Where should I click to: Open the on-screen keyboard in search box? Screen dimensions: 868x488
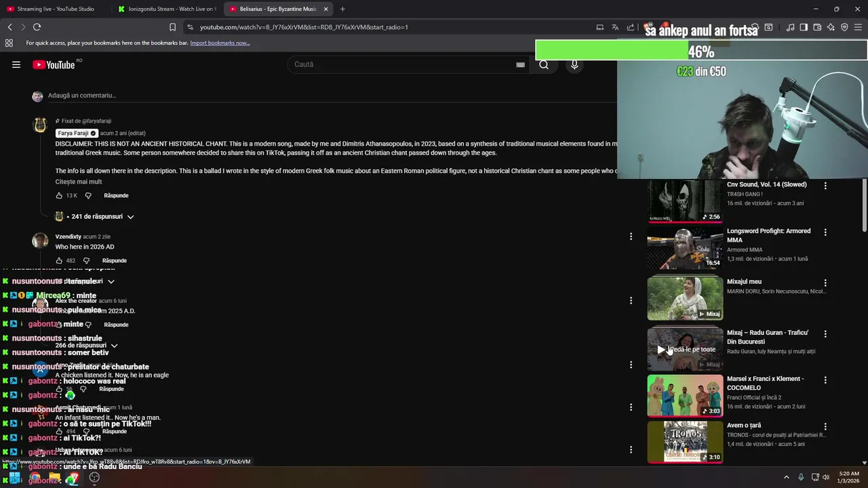pyautogui.click(x=520, y=64)
